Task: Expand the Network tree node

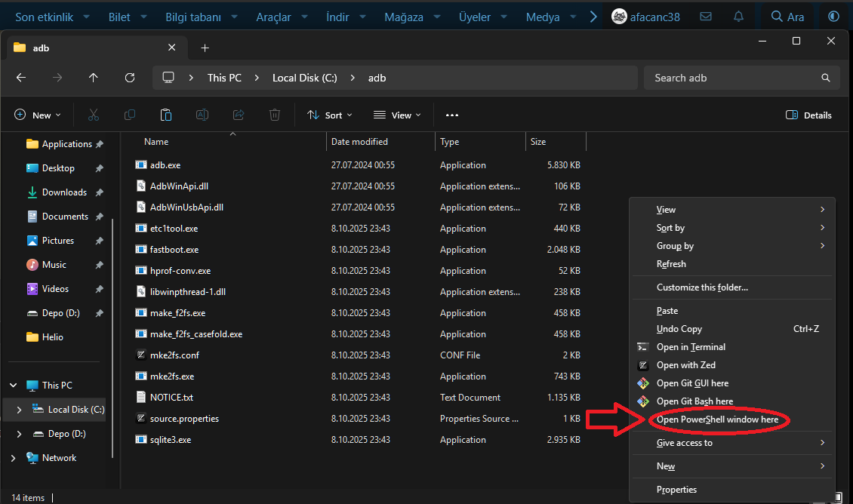Action: tap(13, 458)
